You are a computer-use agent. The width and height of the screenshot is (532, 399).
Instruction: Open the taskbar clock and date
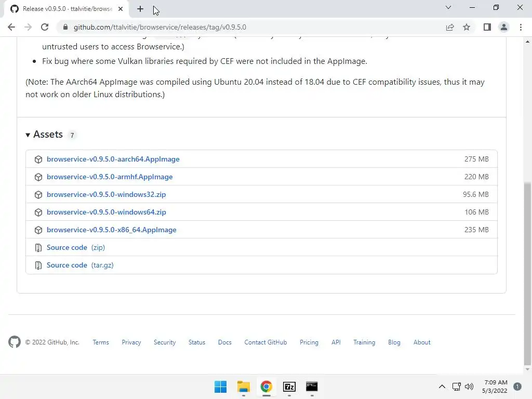(495, 387)
